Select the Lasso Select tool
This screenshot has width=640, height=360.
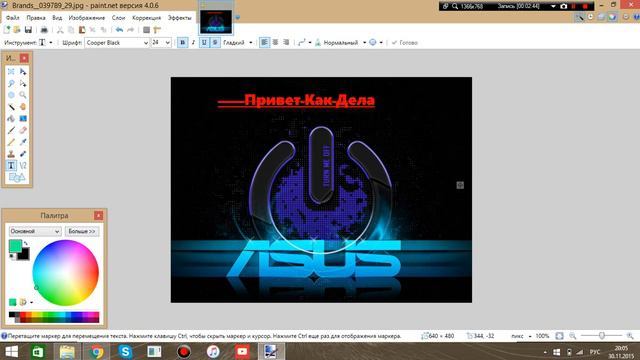(11, 83)
